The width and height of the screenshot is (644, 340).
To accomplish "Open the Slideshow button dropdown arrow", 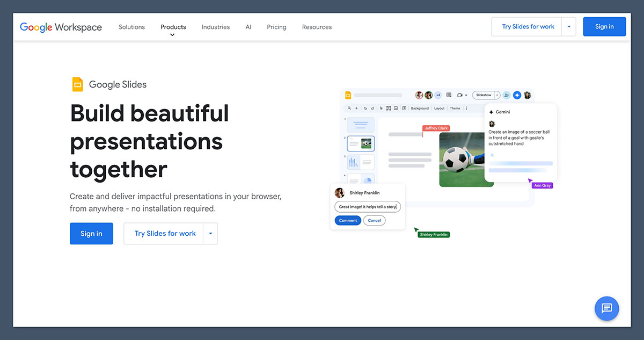I will [x=496, y=95].
